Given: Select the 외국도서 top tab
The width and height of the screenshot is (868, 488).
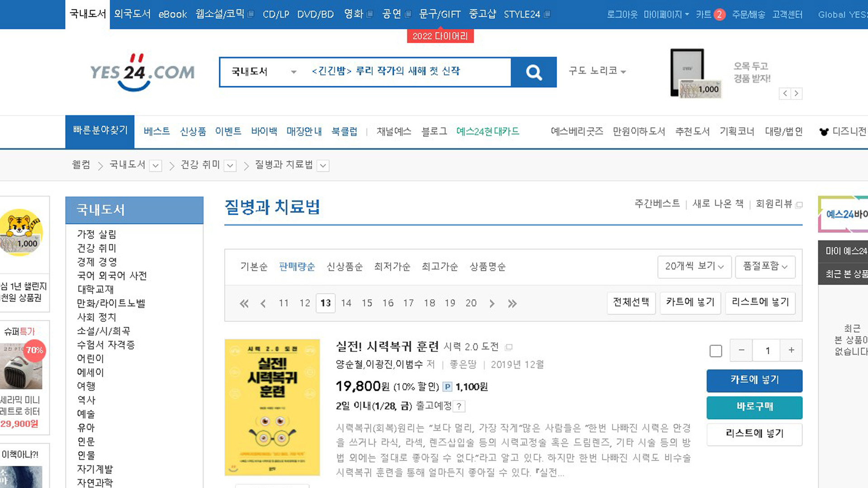Looking at the screenshot, I should [x=132, y=14].
